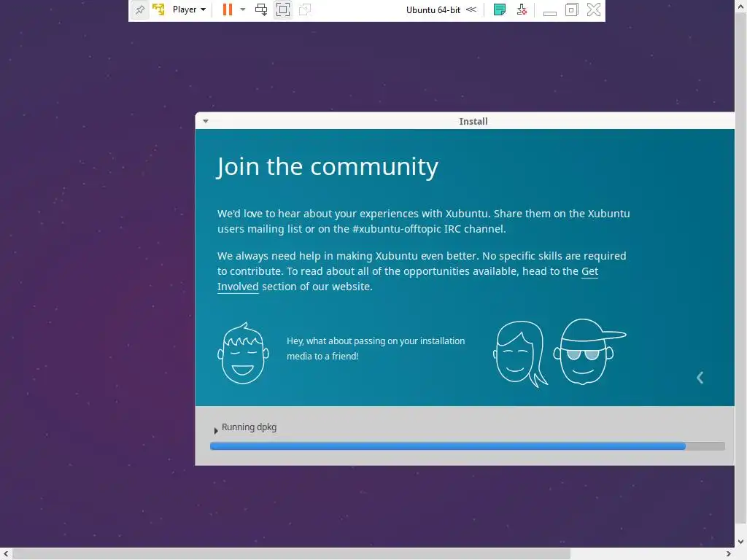
Task: Collapse toolbar with double chevron
Action: pos(471,9)
